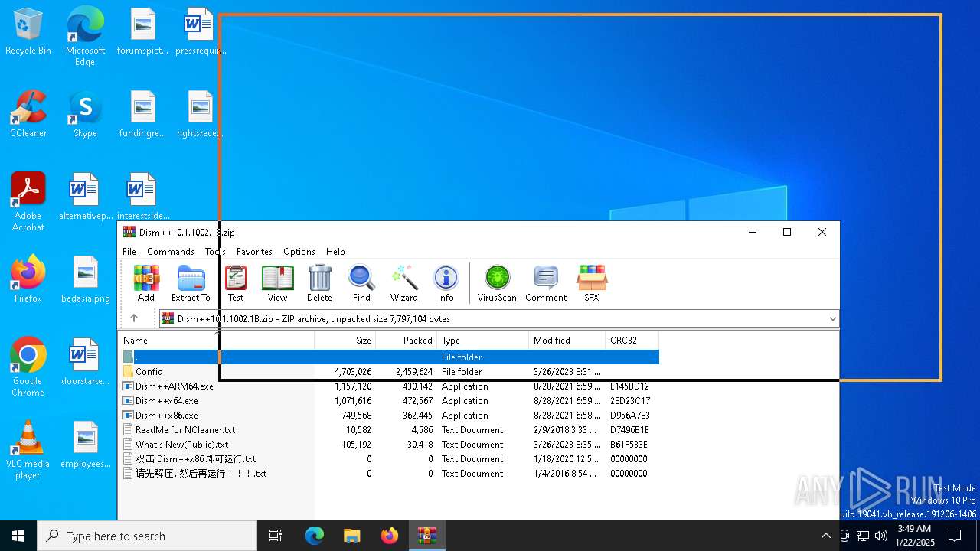Image resolution: width=980 pixels, height=551 pixels.
Task: Select Dism++ARM64.exe in the list
Action: click(389, 386)
